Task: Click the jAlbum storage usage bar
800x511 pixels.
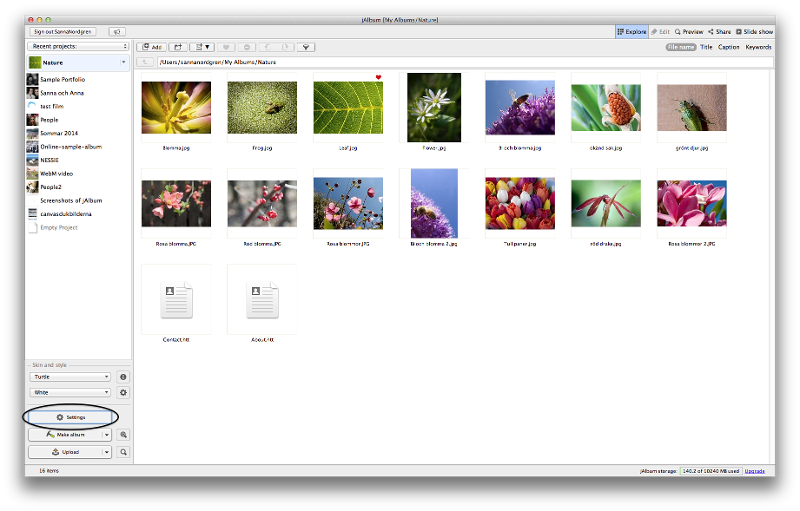Action: coord(711,471)
